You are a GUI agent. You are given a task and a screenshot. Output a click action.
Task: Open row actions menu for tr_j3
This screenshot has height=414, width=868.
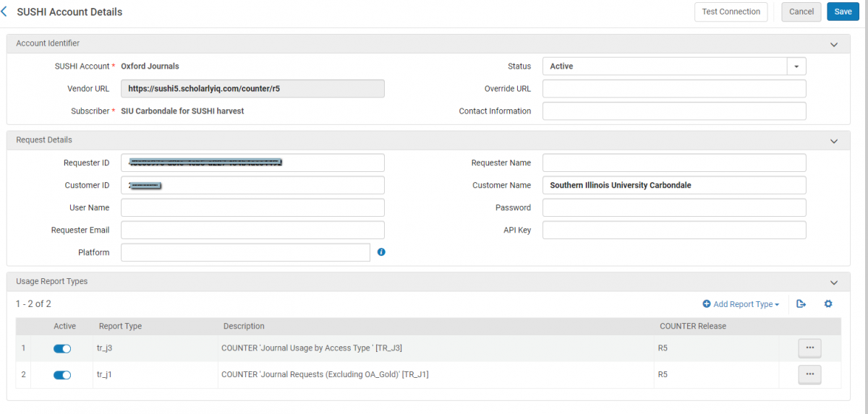[809, 348]
